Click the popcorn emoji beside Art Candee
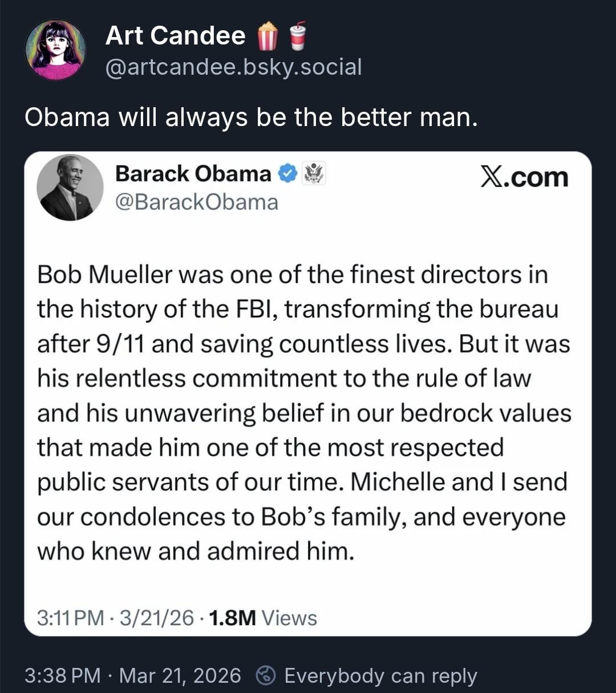Screen dimensions: 616x693 [268, 35]
